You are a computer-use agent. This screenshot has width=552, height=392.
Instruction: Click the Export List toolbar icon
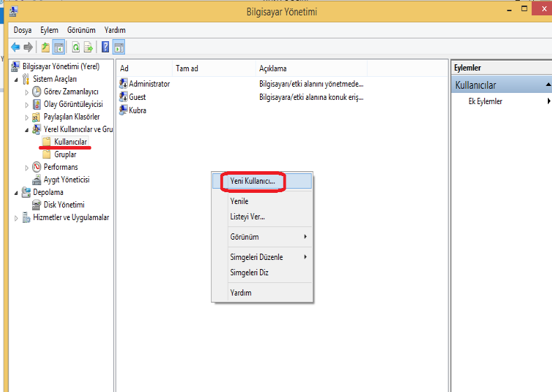coord(89,48)
